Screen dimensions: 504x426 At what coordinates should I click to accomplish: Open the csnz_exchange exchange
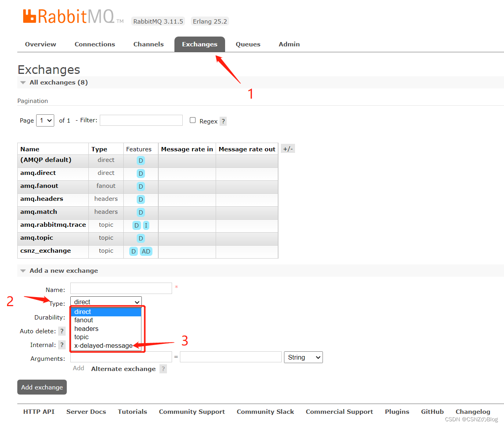pyautogui.click(x=46, y=251)
